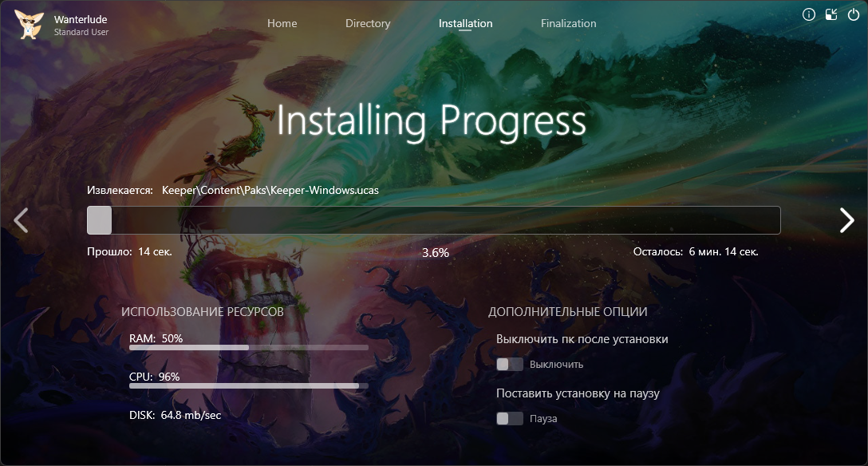The height and width of the screenshot is (466, 868).
Task: Click the 3.6% progress percentage
Action: [436, 253]
